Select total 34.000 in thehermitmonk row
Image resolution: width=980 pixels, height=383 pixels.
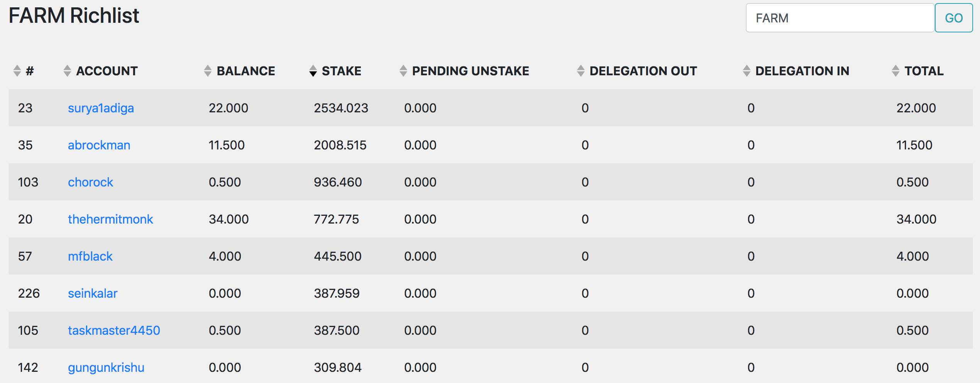tap(916, 219)
